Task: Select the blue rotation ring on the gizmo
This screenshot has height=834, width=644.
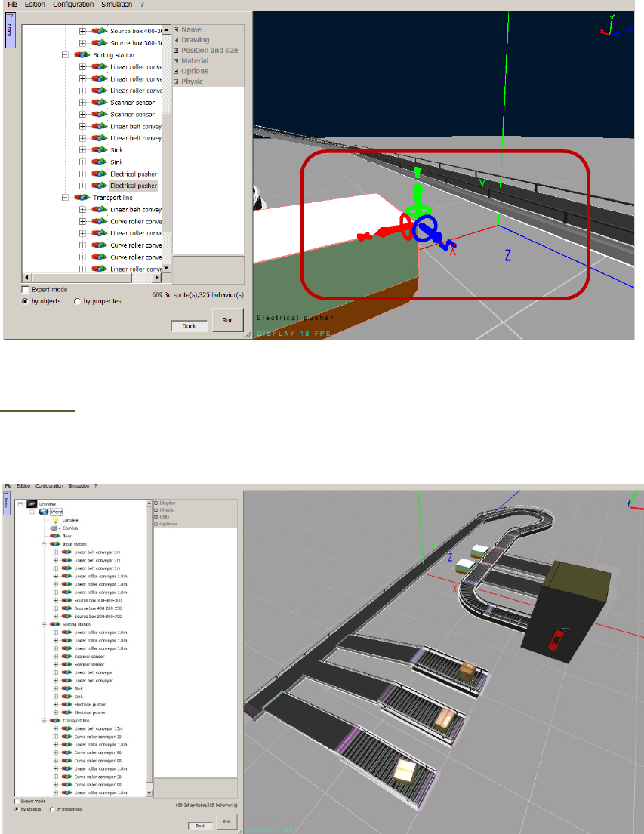Action: (425, 229)
